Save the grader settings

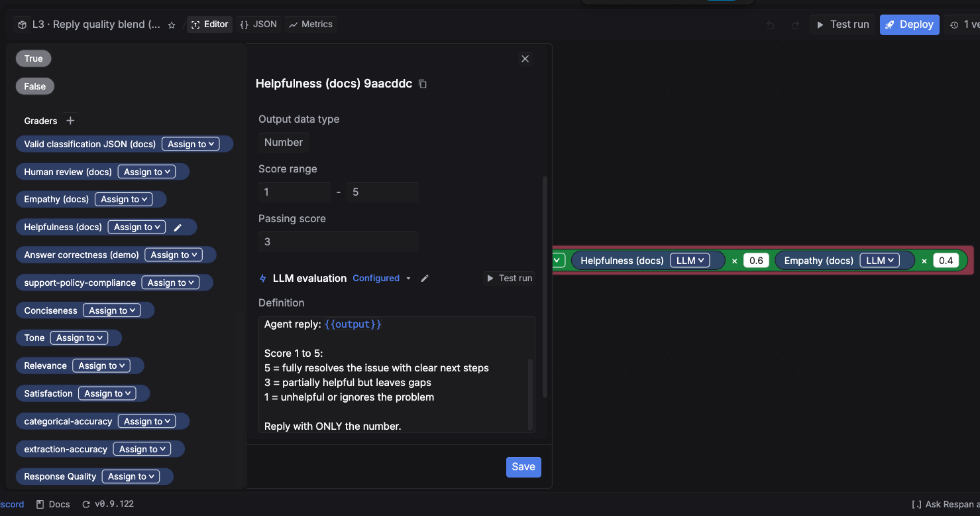pyautogui.click(x=523, y=467)
